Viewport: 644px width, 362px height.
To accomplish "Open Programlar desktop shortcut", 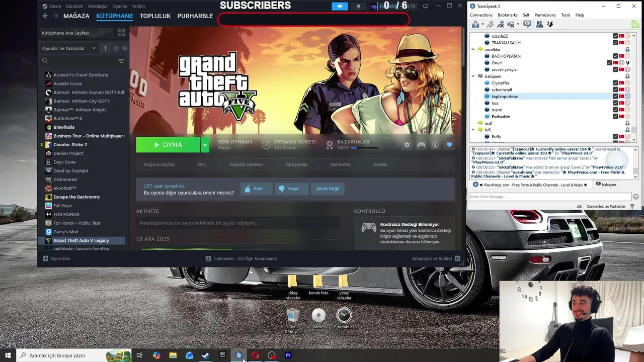I will coord(344,319).
